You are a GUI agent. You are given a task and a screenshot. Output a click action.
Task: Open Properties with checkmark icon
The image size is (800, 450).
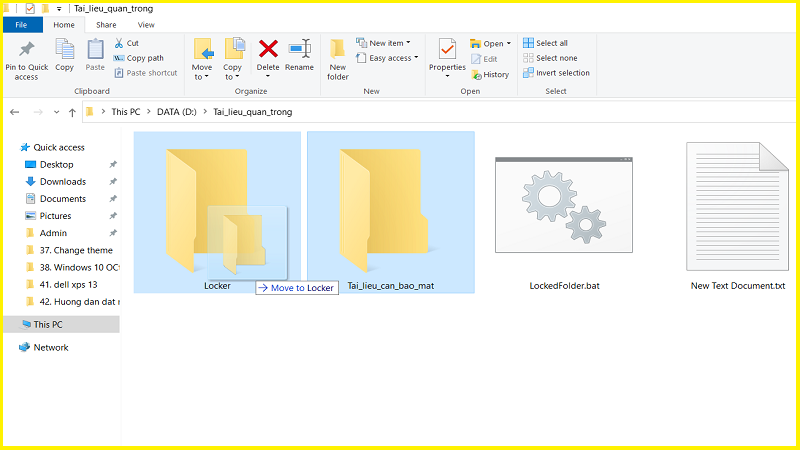tap(447, 50)
